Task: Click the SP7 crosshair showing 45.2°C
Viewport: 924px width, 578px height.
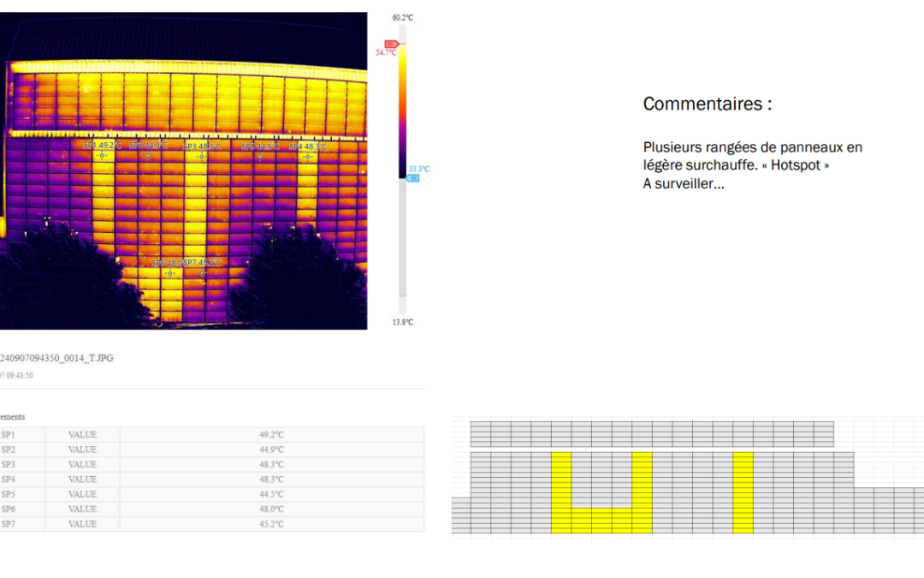Action: [x=202, y=273]
